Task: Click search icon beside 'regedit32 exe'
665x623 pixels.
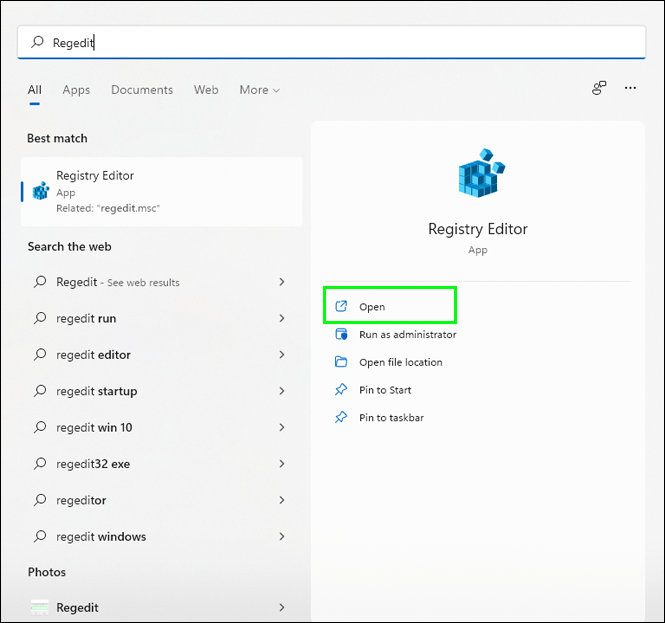Action: click(x=40, y=464)
